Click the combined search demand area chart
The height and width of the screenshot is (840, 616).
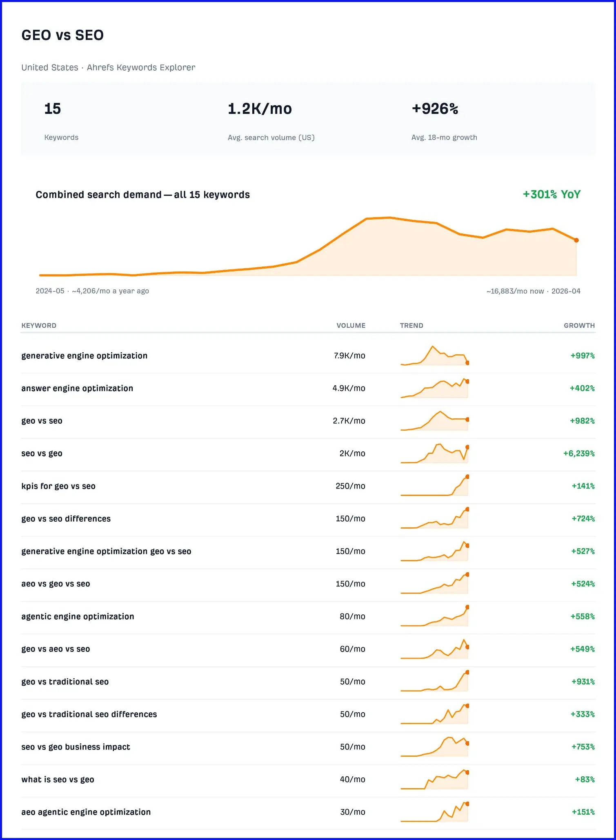(308, 247)
